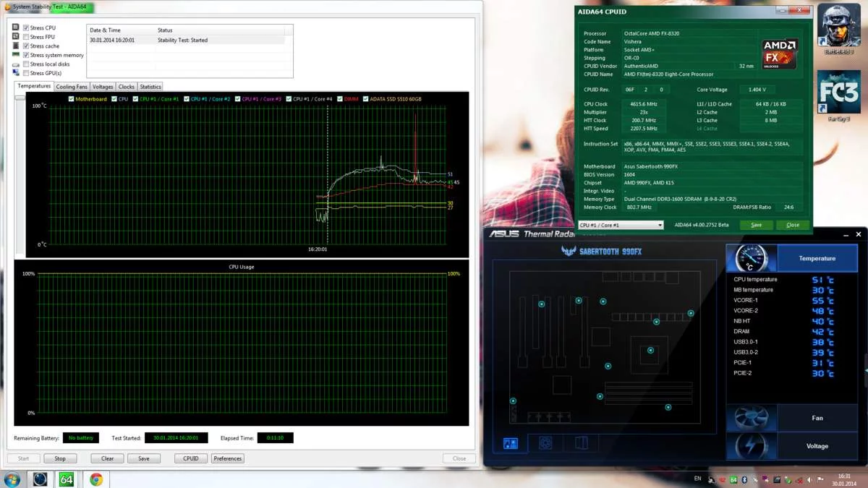Select the motherboard view icon at bottom

point(510,443)
